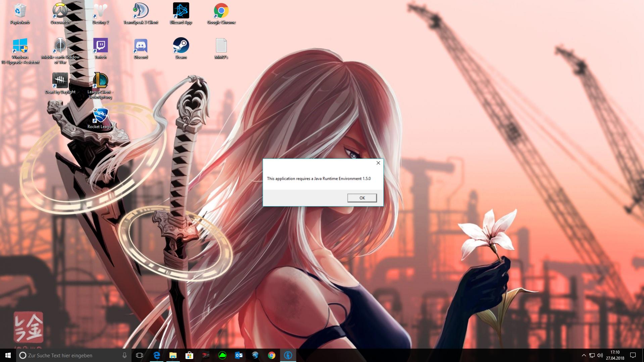Open Outlook from the taskbar

point(239,355)
